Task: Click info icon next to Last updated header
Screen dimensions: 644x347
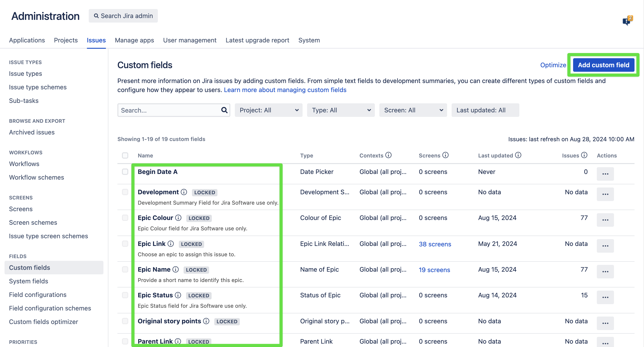Action: [x=518, y=155]
